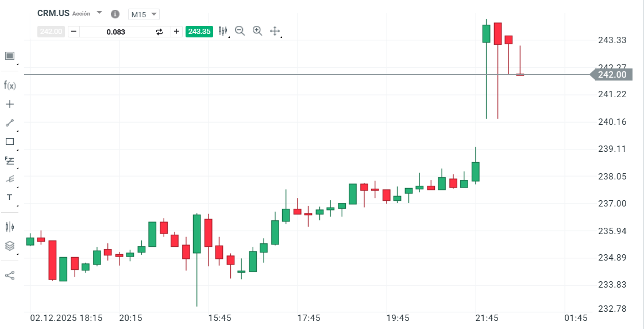The height and width of the screenshot is (329, 644).
Task: Click the green buy price 243.35
Action: point(199,32)
